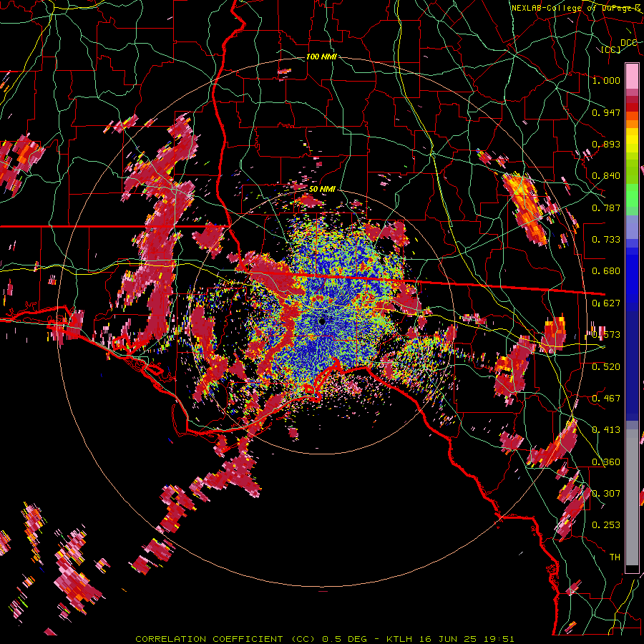
Task: Click the 0.253 scale value
Action: pos(606,525)
